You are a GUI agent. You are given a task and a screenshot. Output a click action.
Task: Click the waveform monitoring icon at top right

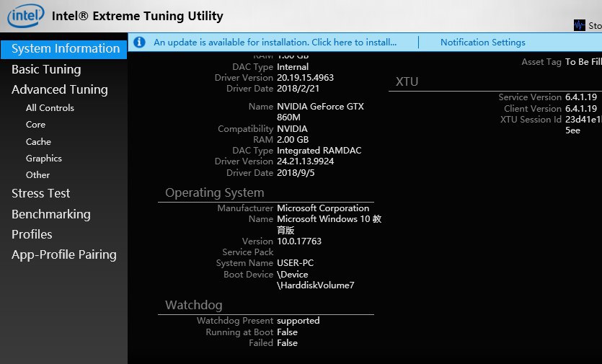pos(580,25)
